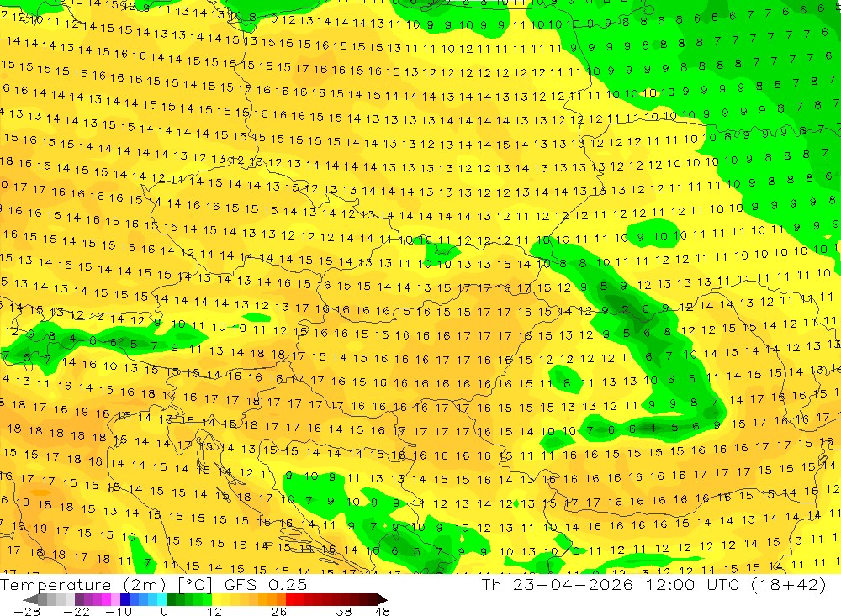Click the '26' label under the color bar
Viewport: 841px width, 616px height.
click(x=279, y=611)
